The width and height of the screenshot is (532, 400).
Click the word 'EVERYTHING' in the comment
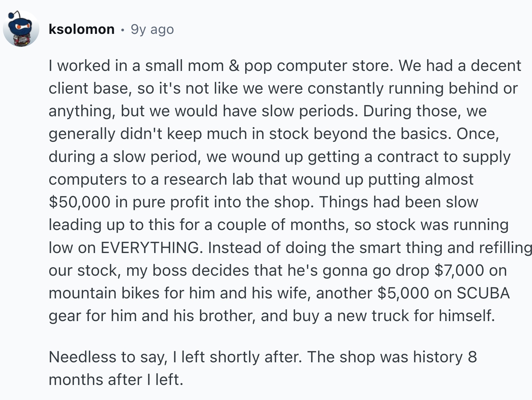(x=150, y=248)
